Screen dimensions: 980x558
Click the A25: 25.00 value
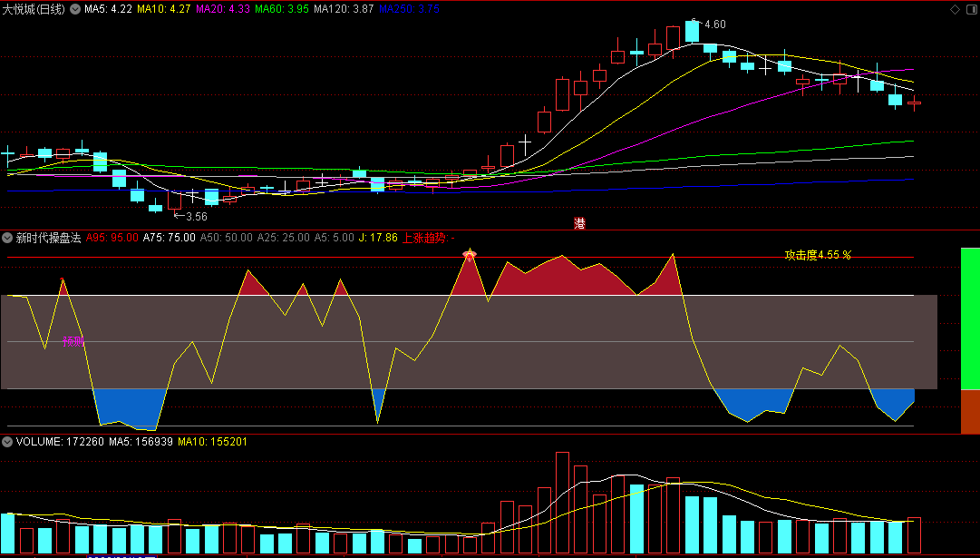pyautogui.click(x=283, y=238)
